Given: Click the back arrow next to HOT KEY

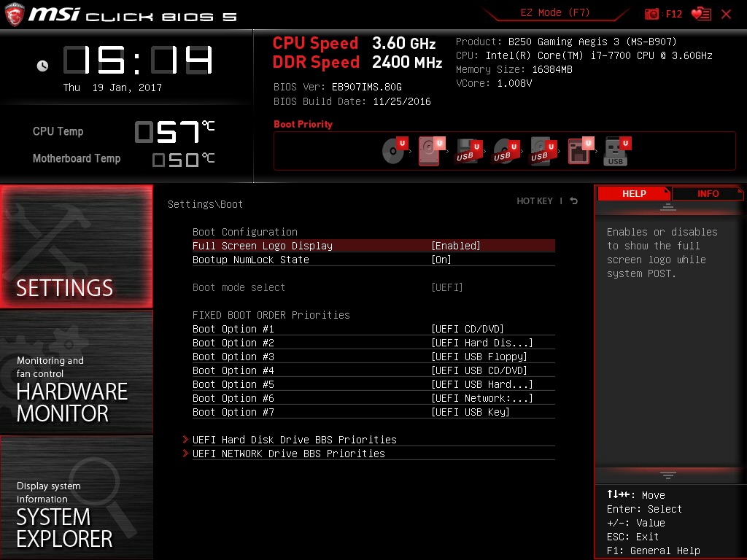Looking at the screenshot, I should pyautogui.click(x=573, y=201).
